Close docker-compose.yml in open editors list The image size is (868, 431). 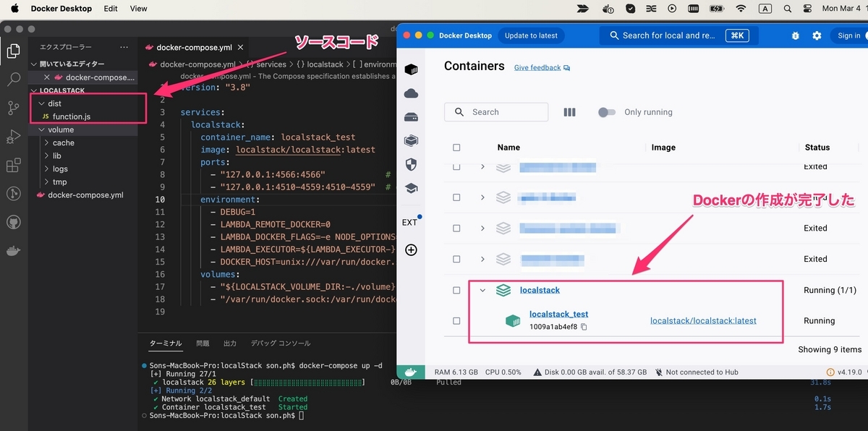pos(47,77)
